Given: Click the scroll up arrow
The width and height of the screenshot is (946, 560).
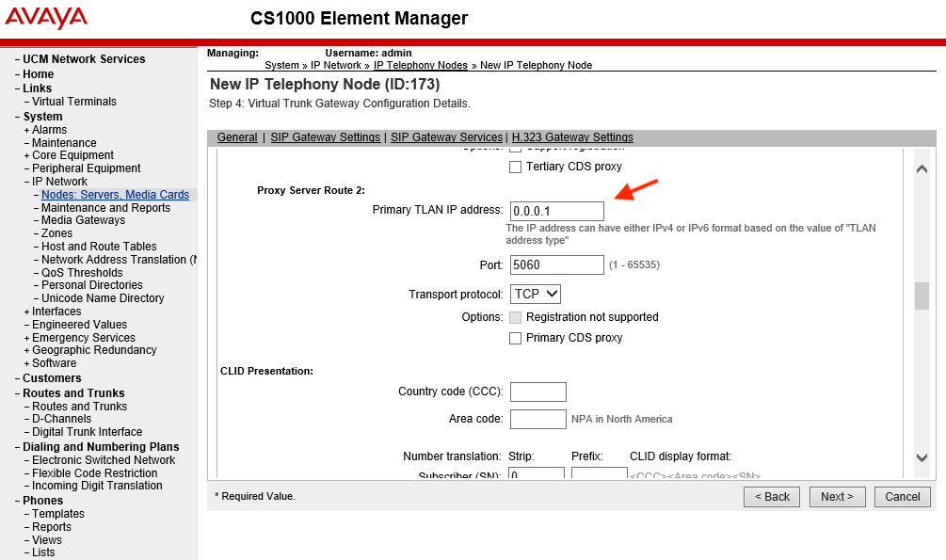Looking at the screenshot, I should [922, 169].
